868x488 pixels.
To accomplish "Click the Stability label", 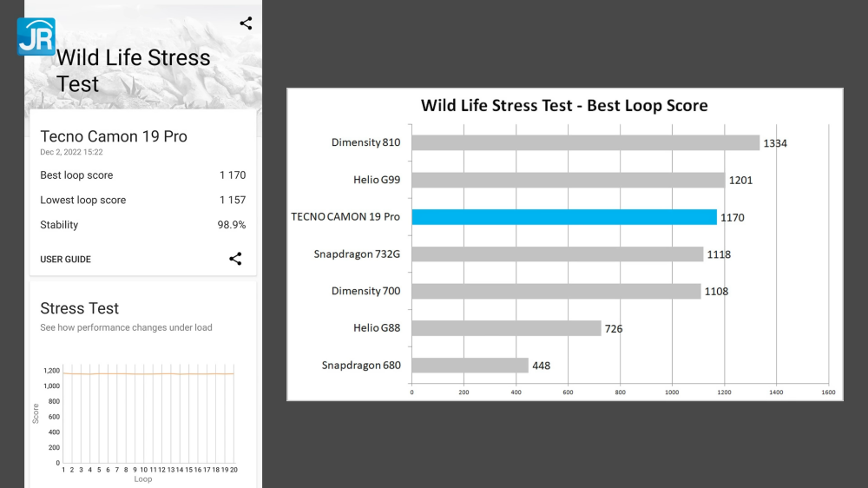I will [x=59, y=225].
